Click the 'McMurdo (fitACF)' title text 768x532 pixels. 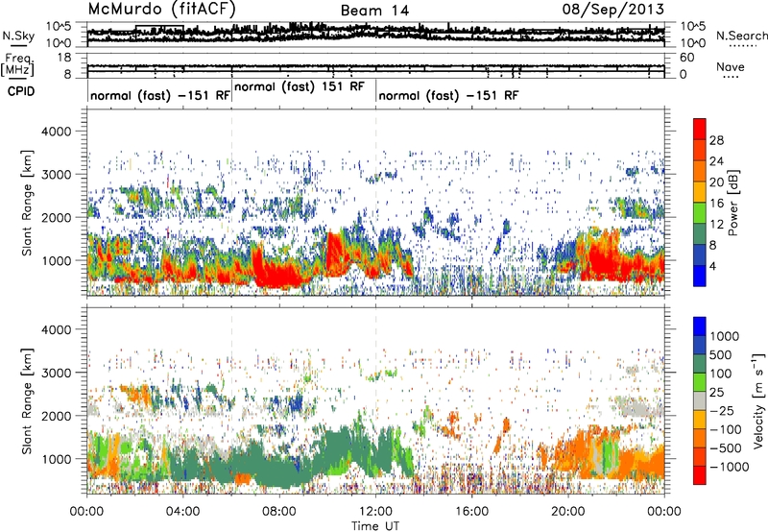pos(161,10)
